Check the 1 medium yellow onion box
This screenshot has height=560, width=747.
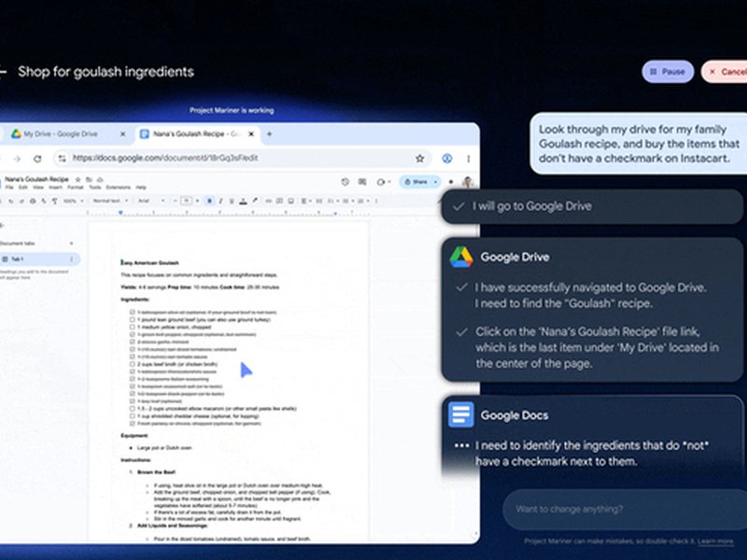[132, 328]
